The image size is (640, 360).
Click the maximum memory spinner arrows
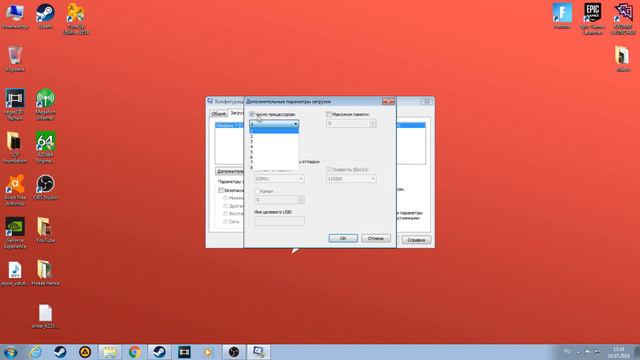(373, 123)
